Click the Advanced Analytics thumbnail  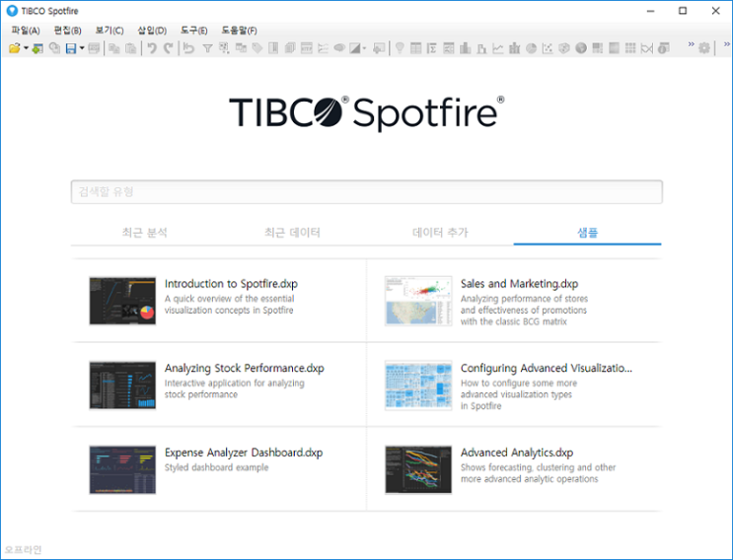coord(418,469)
